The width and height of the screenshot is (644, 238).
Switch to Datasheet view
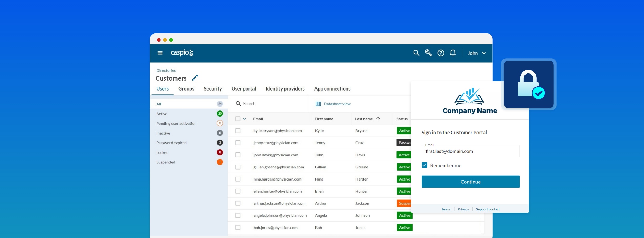(x=333, y=104)
